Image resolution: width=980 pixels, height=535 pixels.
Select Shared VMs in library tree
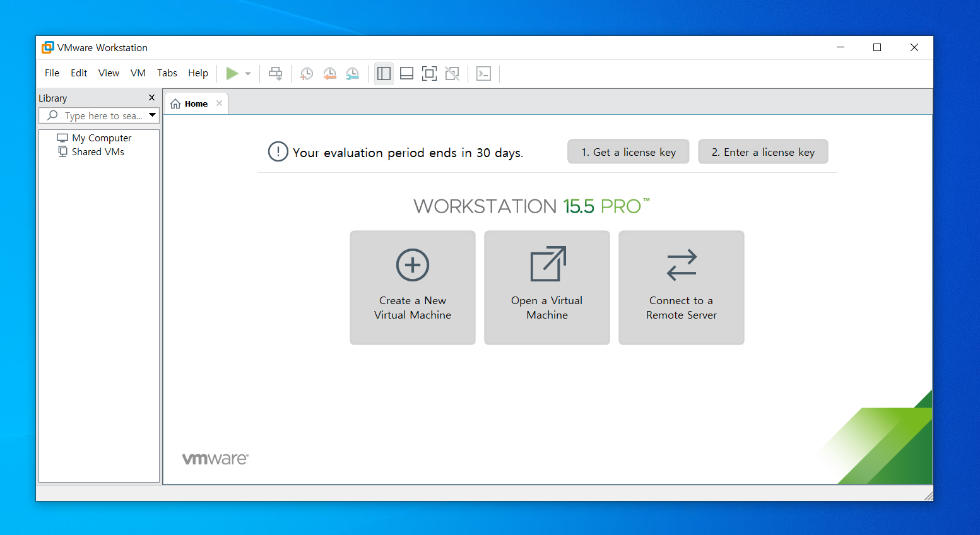pos(98,151)
